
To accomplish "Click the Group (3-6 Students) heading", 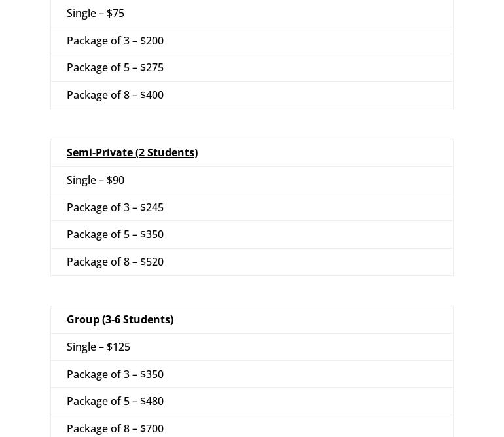I will [x=120, y=319].
